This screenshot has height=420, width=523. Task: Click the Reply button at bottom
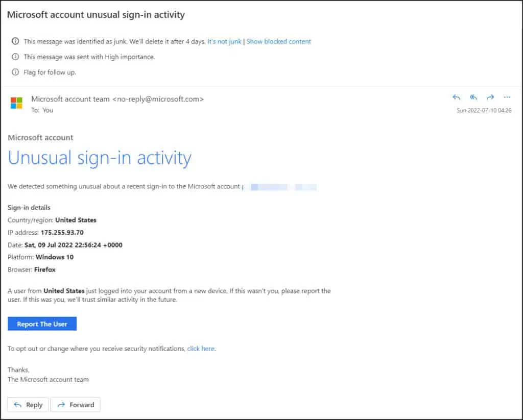tap(28, 405)
